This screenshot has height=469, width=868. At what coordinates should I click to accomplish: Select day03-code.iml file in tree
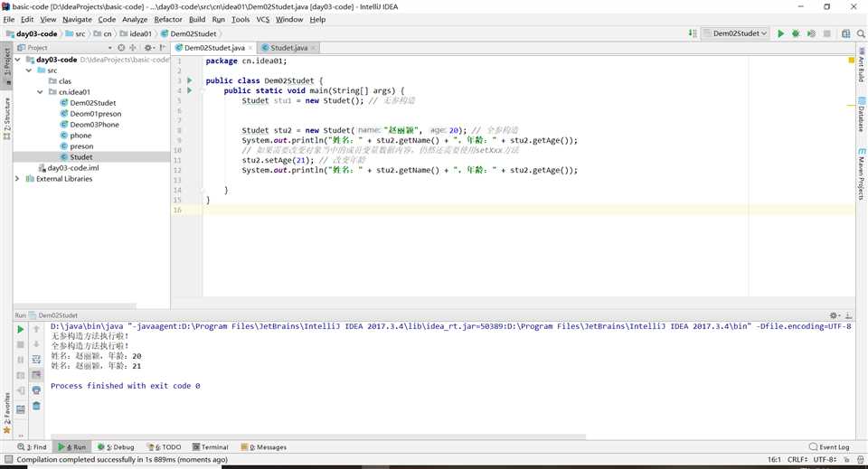70,167
